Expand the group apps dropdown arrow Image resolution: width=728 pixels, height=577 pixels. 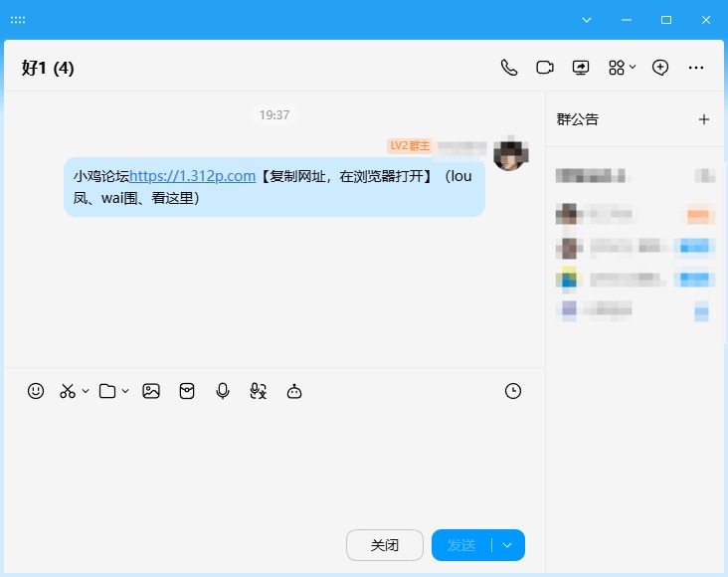pos(633,68)
